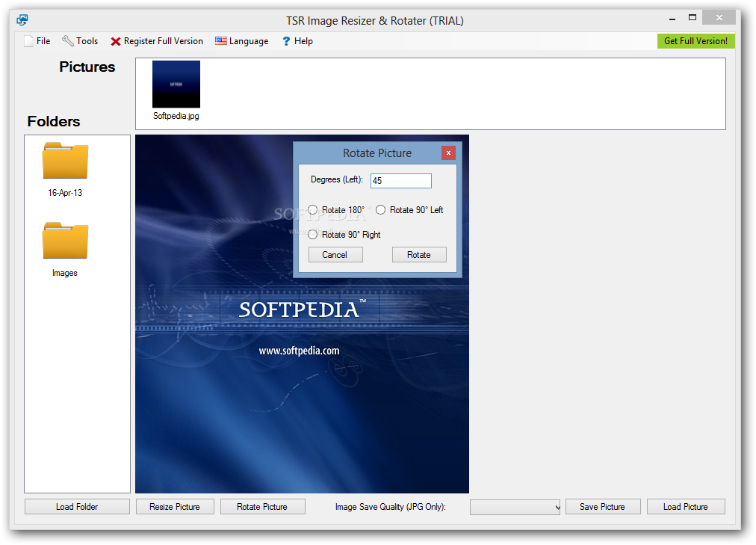Select the Rotate 90° Left option
756x545 pixels.
409,210
